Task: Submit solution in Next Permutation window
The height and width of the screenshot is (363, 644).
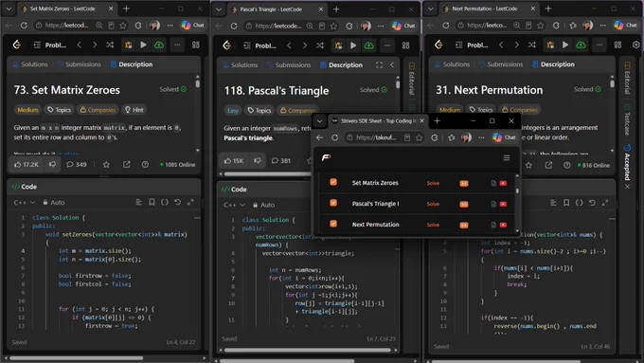Action: 581,45
